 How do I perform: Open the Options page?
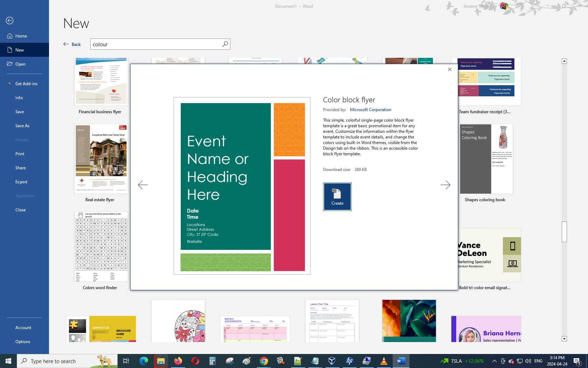(23, 342)
